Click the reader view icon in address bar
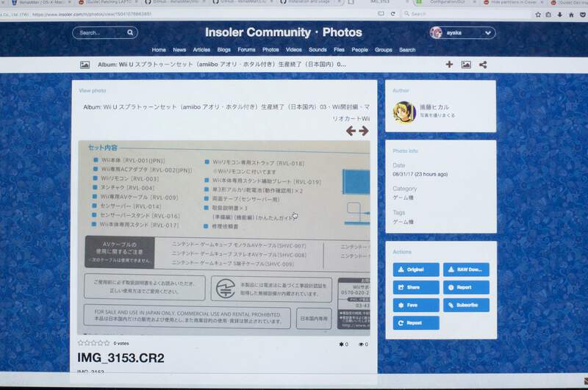Viewport: 588px width, 390px height. (381, 14)
